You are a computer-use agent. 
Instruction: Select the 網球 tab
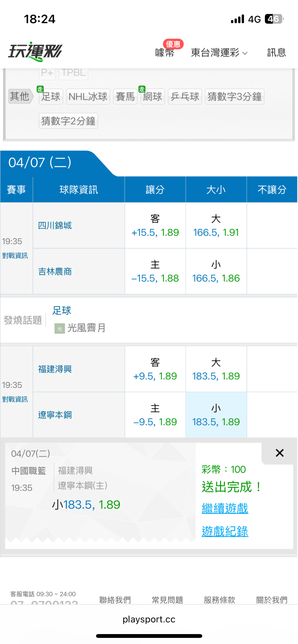tap(153, 96)
